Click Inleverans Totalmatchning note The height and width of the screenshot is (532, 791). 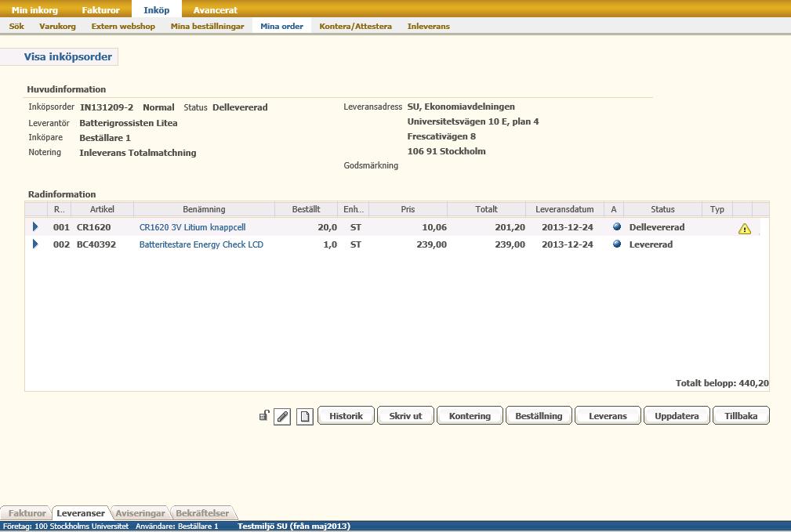[x=138, y=153]
